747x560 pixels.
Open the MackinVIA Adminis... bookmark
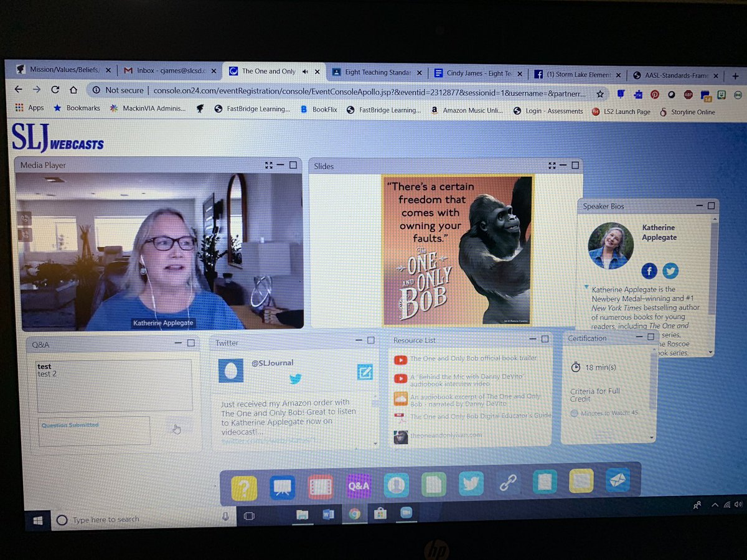coord(148,108)
